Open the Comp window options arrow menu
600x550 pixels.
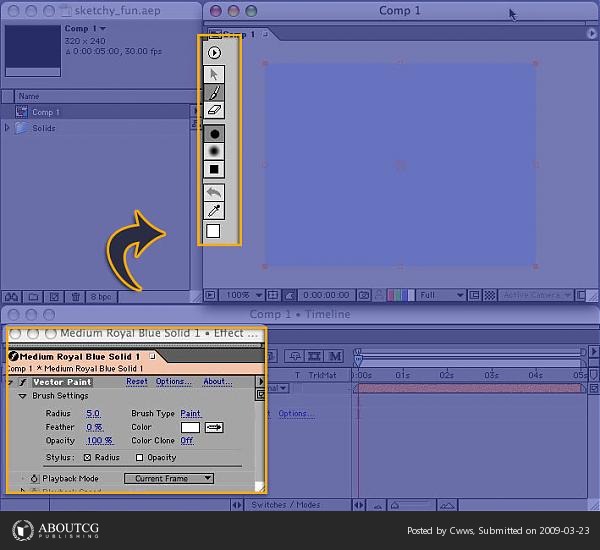click(x=592, y=34)
